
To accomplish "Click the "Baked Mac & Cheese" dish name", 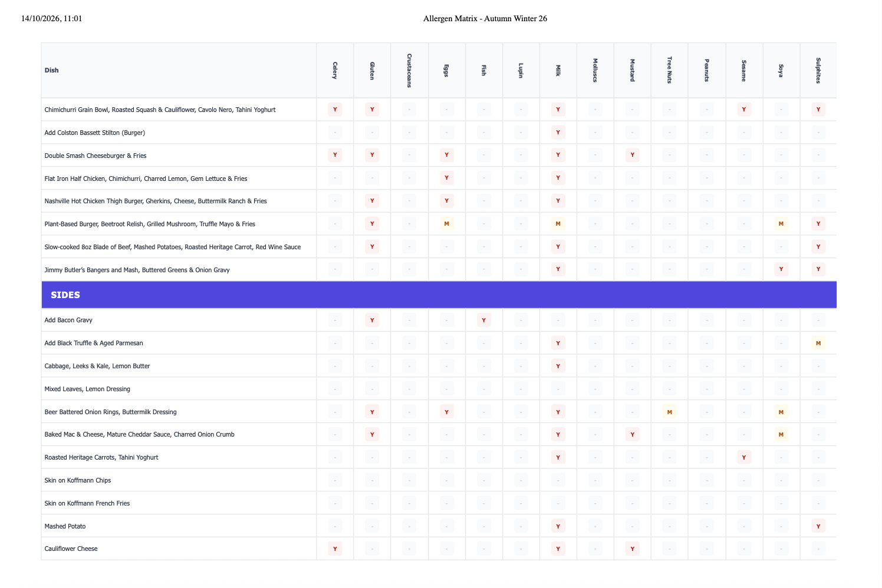I will (x=139, y=434).
